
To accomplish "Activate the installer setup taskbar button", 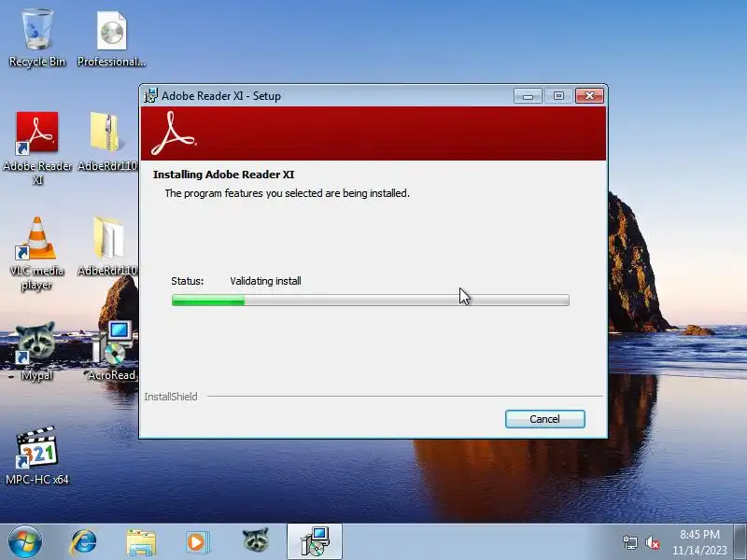I will coord(315,542).
